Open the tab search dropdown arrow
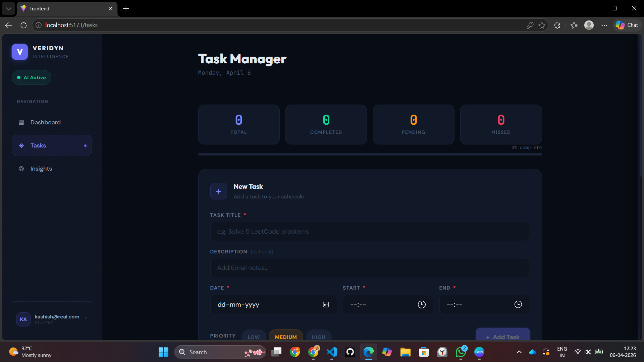This screenshot has width=644, height=362. point(8,9)
